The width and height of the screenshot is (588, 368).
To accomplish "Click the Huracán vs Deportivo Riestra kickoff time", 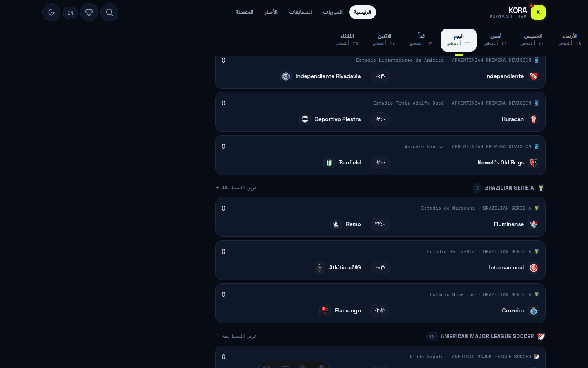I will (x=381, y=119).
